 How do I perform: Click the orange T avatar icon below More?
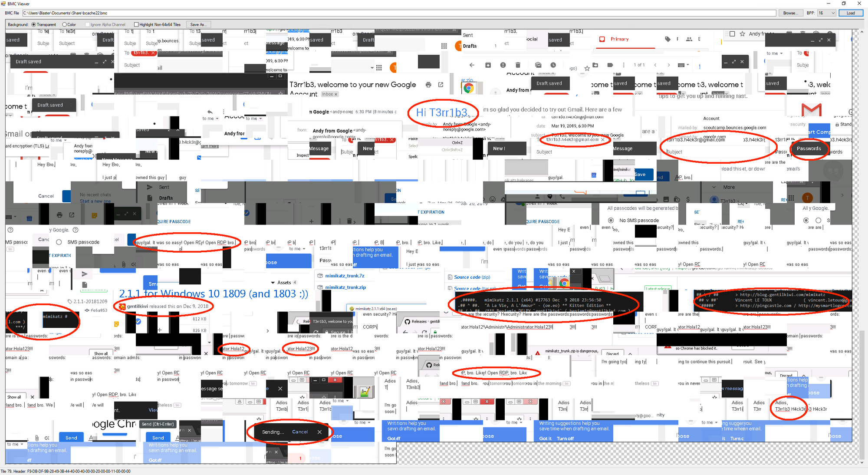pos(807,198)
